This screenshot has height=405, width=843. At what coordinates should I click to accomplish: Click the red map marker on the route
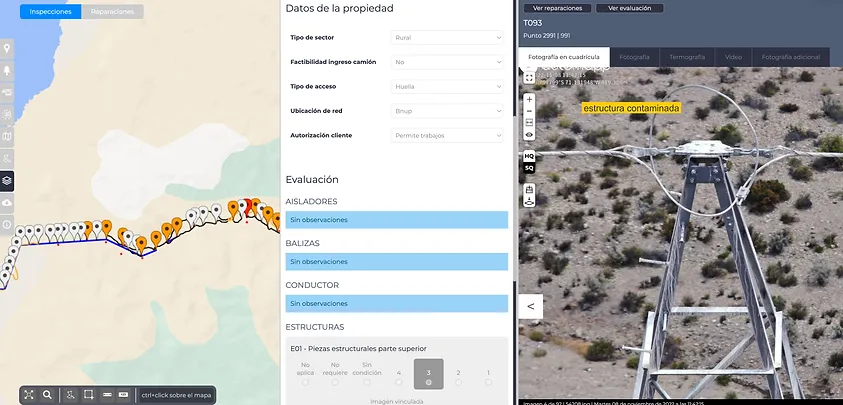(247, 205)
